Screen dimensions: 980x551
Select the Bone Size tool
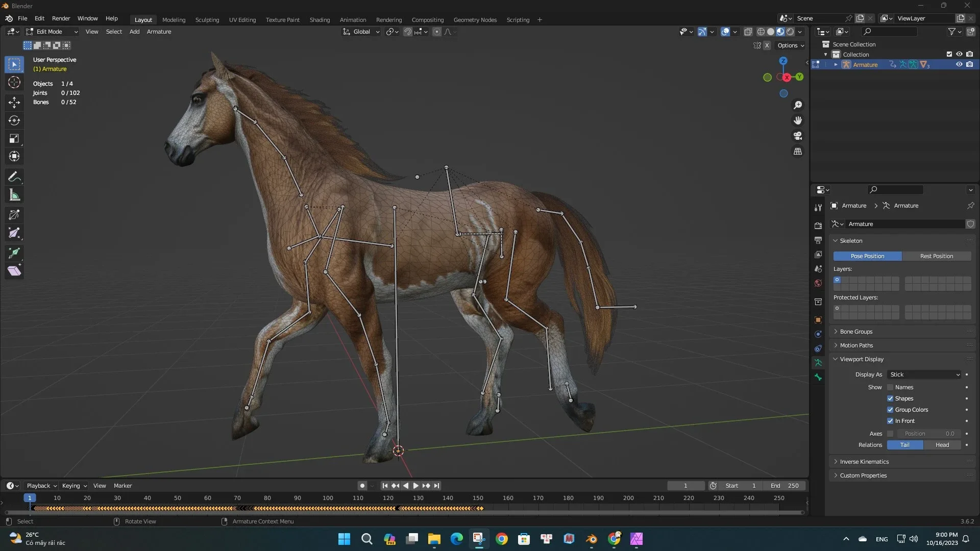click(x=14, y=233)
